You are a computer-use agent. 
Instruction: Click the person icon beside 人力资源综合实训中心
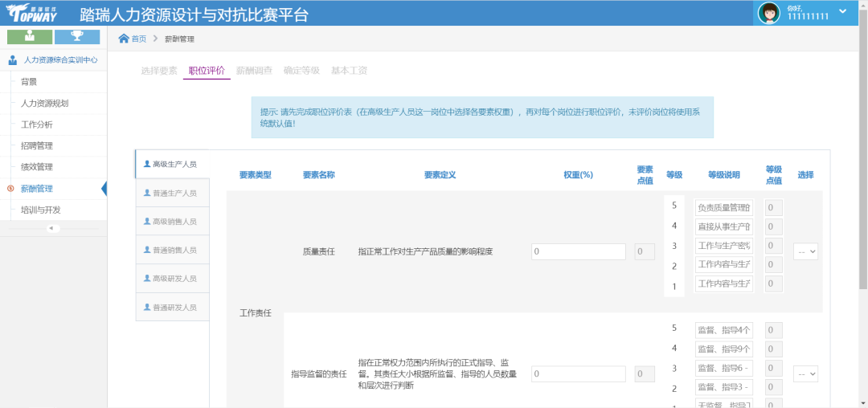pos(13,59)
